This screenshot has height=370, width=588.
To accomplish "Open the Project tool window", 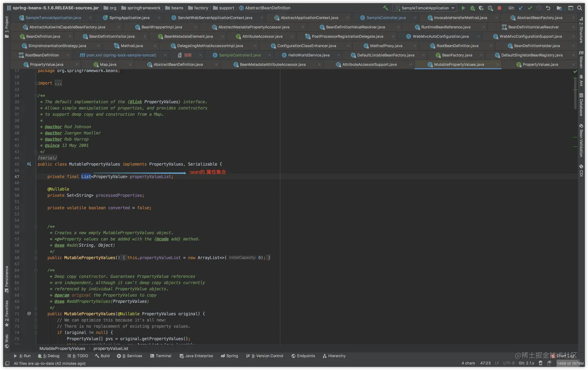I will tap(7, 27).
